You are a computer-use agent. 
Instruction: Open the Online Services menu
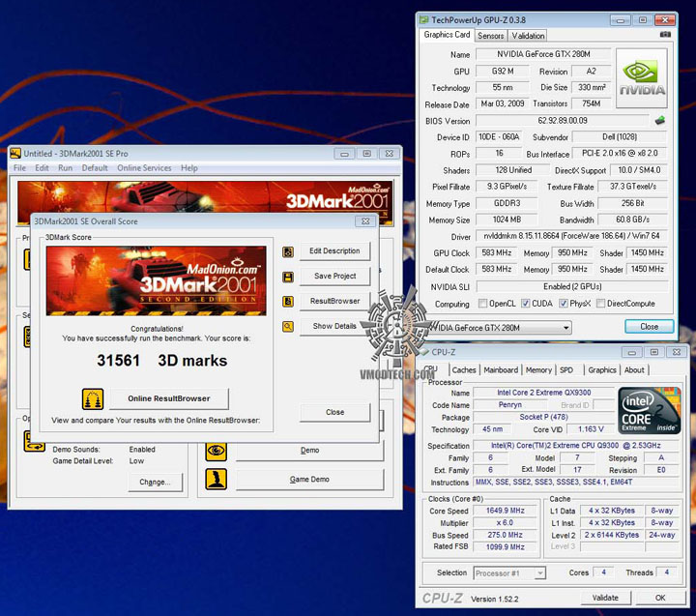(144, 168)
